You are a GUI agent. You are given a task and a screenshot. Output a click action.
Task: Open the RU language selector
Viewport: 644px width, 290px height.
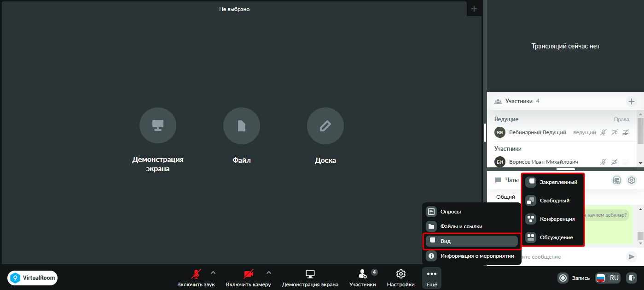pyautogui.click(x=608, y=278)
